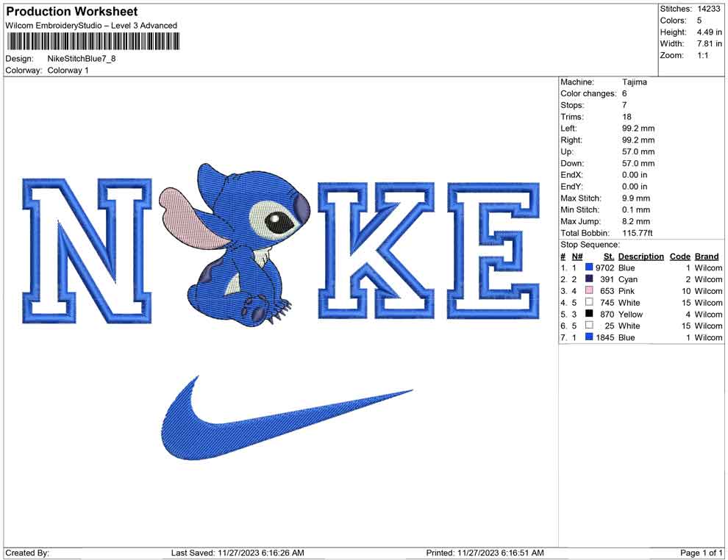
Task: Click the white swatch with 745 stitches
Action: coord(589,302)
